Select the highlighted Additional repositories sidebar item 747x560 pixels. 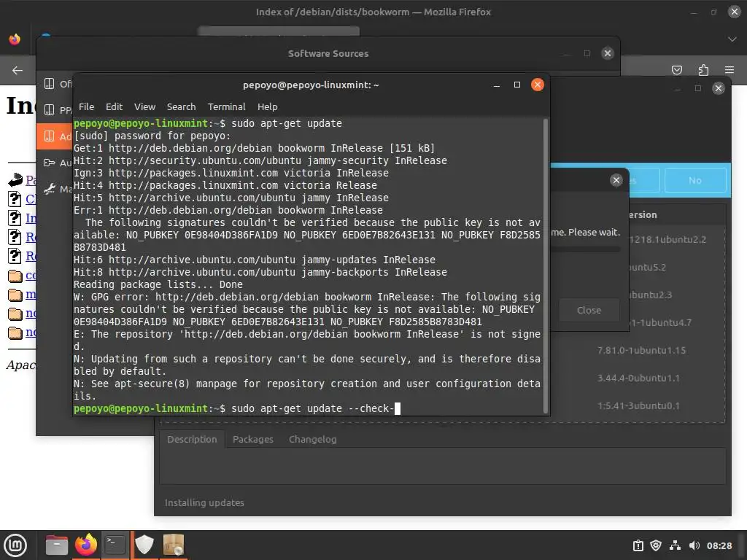[54, 136]
